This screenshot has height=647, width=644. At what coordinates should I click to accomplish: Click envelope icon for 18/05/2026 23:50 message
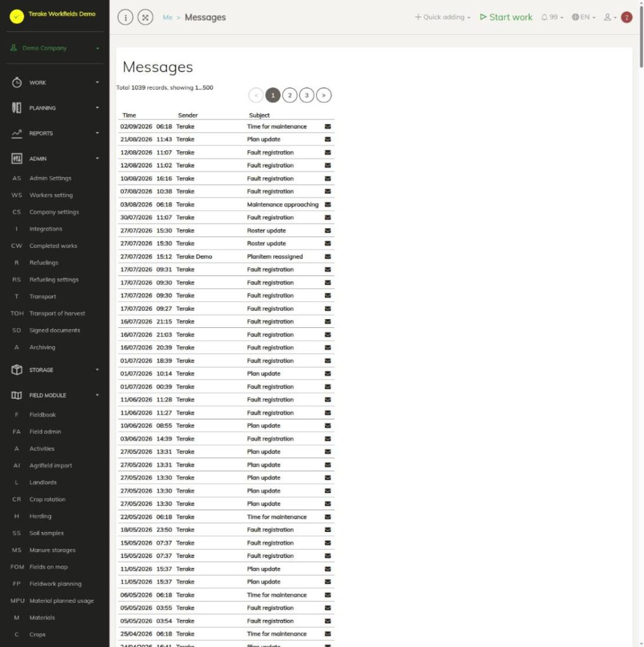[328, 529]
